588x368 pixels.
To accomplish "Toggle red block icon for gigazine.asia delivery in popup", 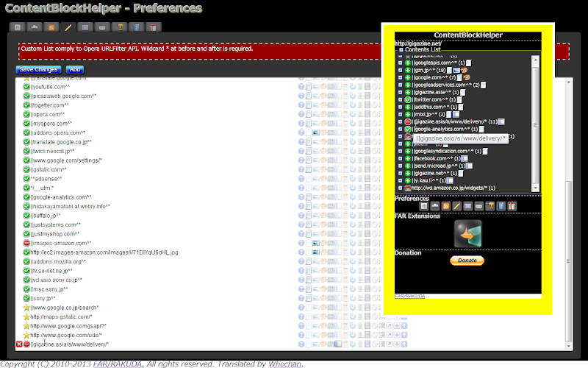I will (x=408, y=121).
